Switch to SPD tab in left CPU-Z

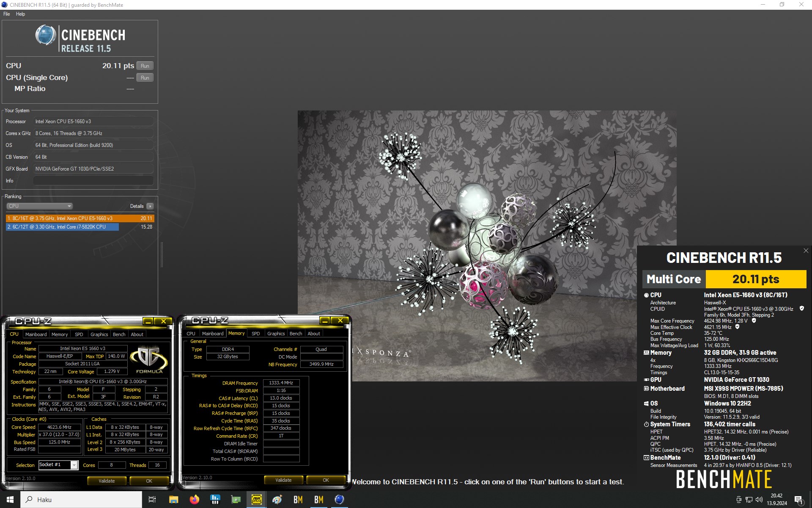79,334
